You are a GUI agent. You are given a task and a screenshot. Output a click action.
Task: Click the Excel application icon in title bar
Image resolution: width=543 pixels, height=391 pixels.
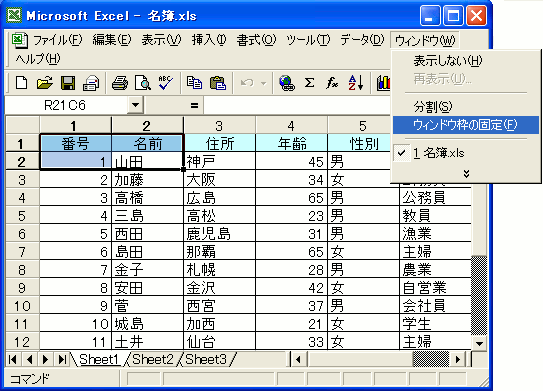tap(15, 15)
